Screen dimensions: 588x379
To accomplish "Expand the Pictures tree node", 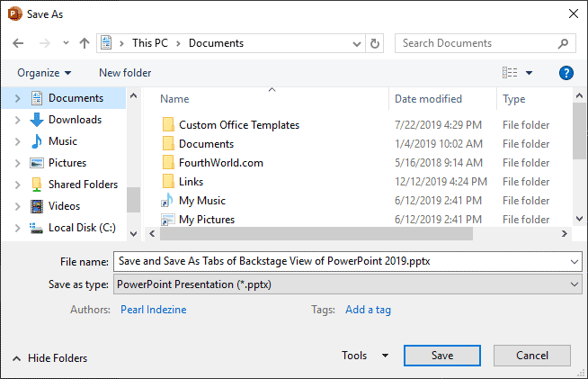I will [17, 163].
